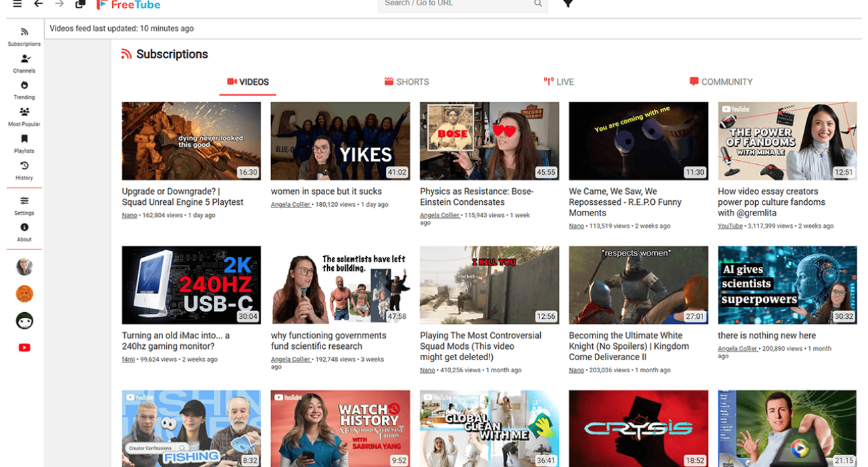Image resolution: width=868 pixels, height=467 pixels.
Task: Switch to the SHORTS tab
Action: point(407,81)
